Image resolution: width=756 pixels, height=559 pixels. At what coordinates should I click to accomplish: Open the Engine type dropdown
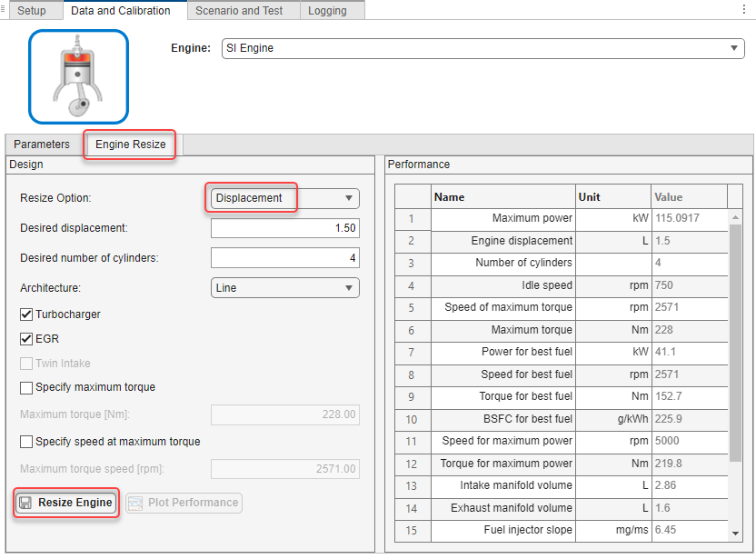pyautogui.click(x=483, y=48)
